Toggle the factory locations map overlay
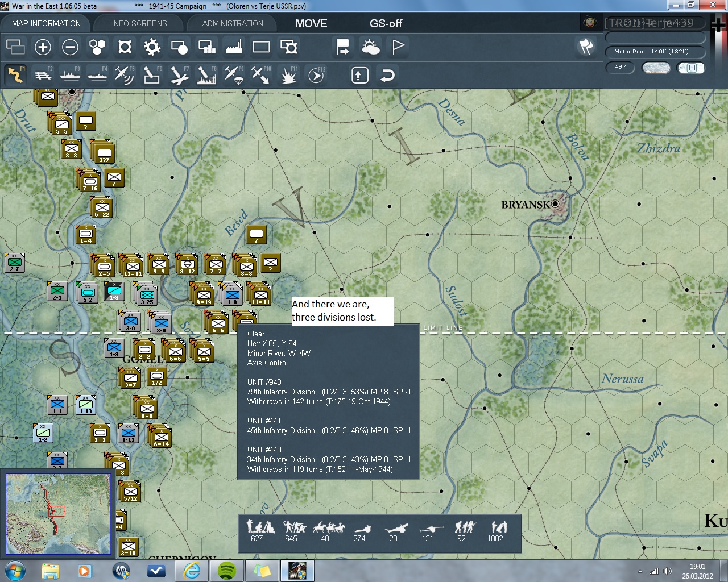 tap(234, 47)
